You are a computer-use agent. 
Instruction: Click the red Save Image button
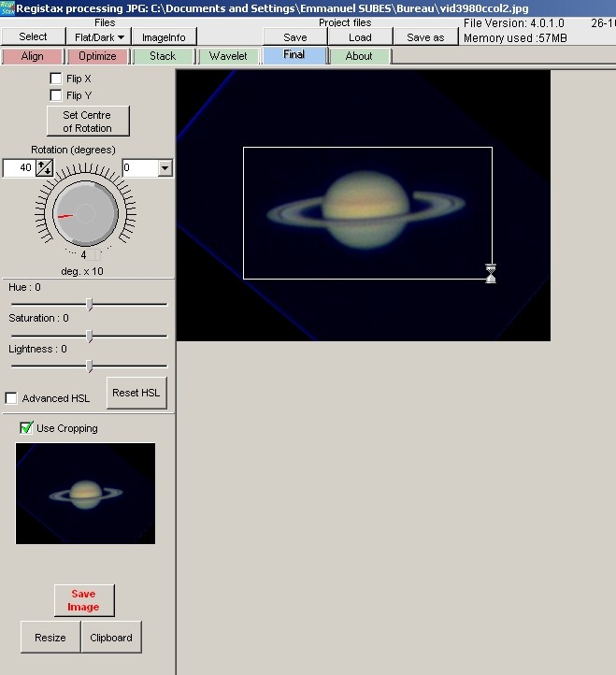[x=84, y=600]
